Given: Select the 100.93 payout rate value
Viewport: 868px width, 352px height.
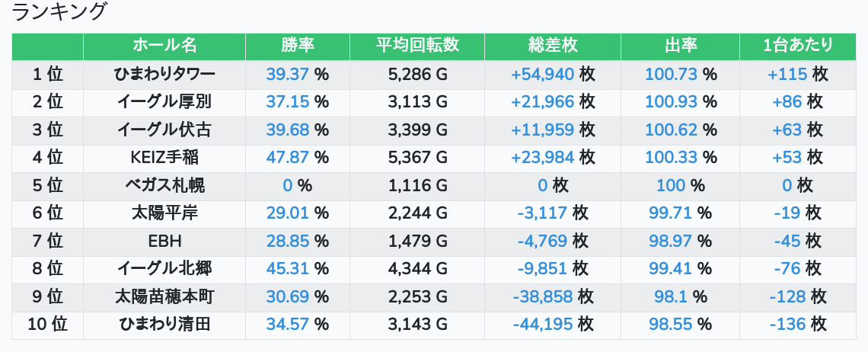Looking at the screenshot, I should click(671, 102).
